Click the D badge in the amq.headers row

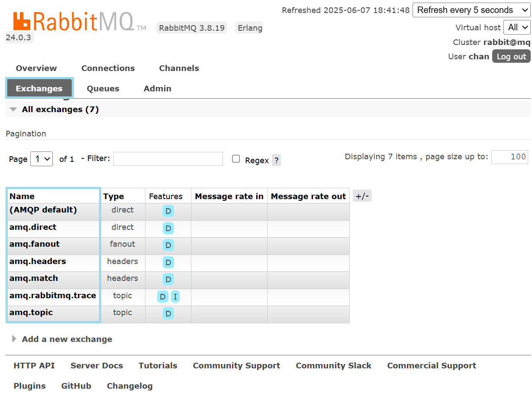click(x=168, y=263)
